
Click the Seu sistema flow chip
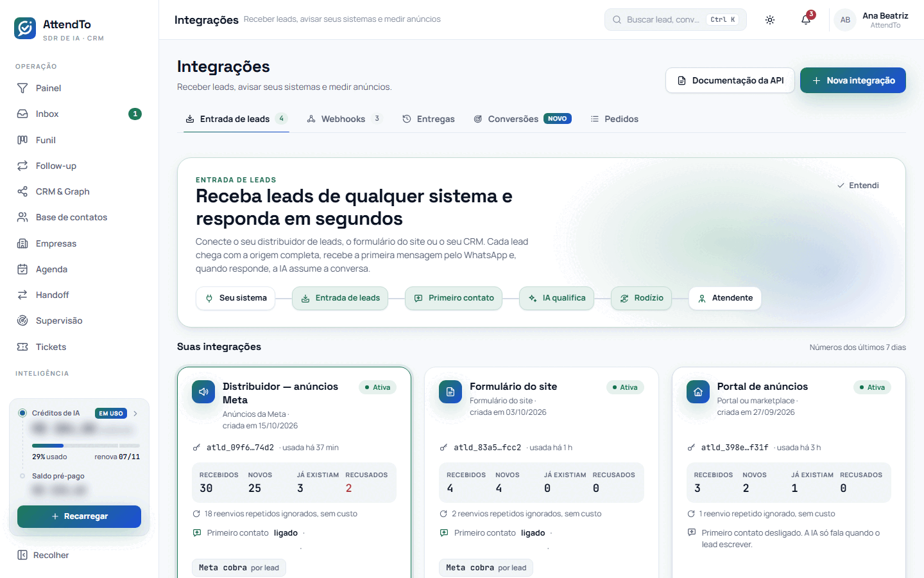point(235,298)
